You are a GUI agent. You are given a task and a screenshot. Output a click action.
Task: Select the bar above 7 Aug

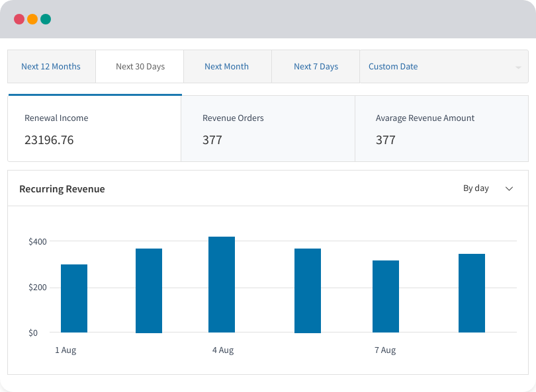[386, 296]
